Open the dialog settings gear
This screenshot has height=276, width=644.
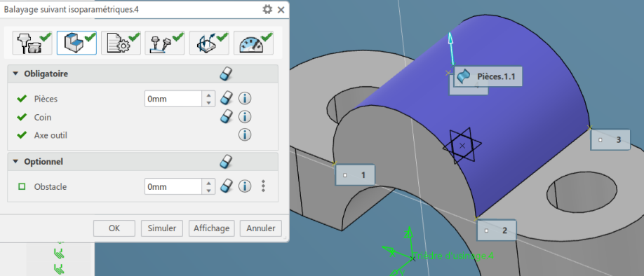(267, 9)
